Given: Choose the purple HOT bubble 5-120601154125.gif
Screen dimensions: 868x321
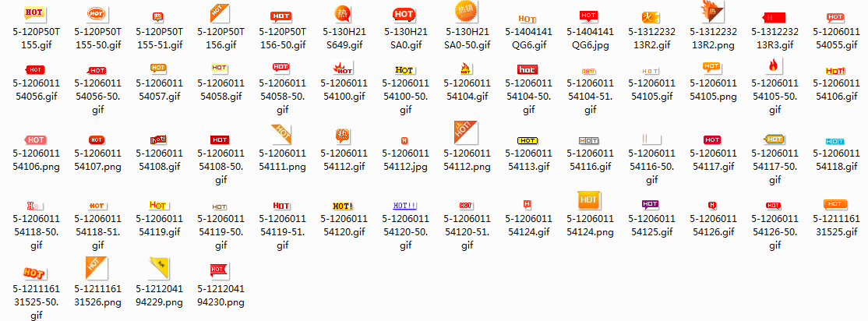Looking at the screenshot, I should click(650, 205).
